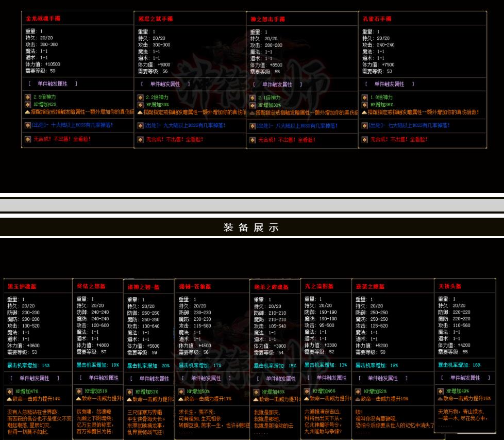Viewport: 504px width, 440px height.
Task: Click the 金龙战魂手镯 item title
Action: (42, 19)
